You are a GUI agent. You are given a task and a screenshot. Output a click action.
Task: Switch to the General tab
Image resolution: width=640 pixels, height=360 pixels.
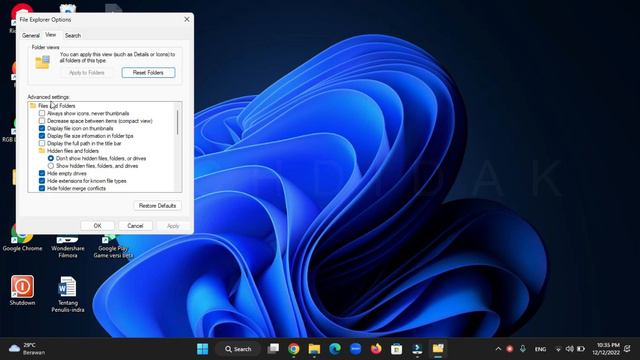tap(31, 36)
